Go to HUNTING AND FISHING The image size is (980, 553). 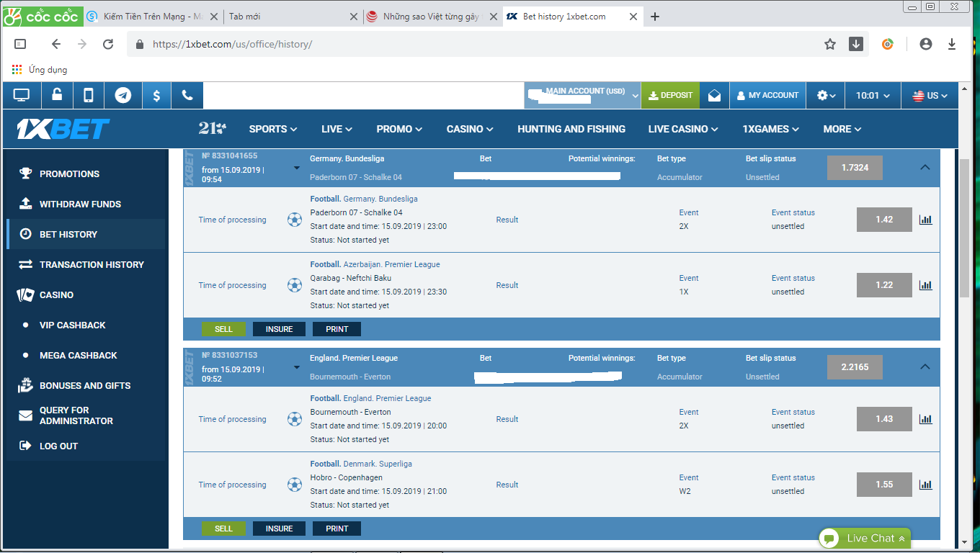click(x=571, y=129)
